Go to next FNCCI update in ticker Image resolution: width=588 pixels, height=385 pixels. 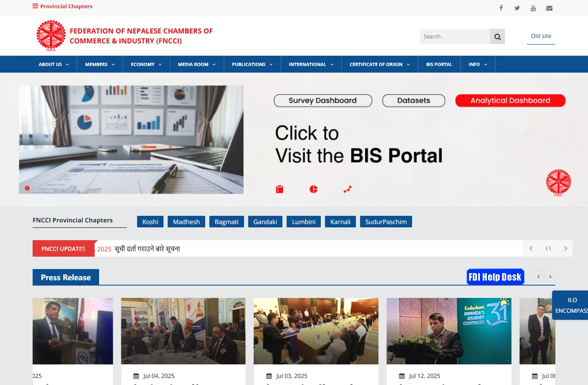tap(565, 248)
